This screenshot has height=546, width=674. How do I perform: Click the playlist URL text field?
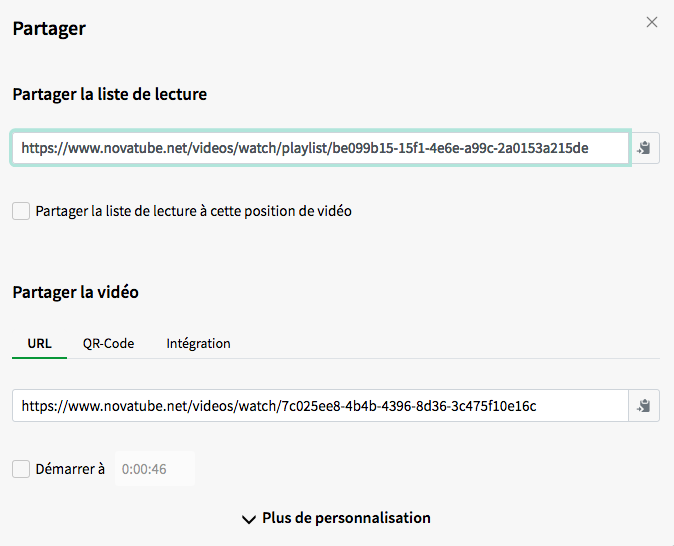tap(320, 148)
